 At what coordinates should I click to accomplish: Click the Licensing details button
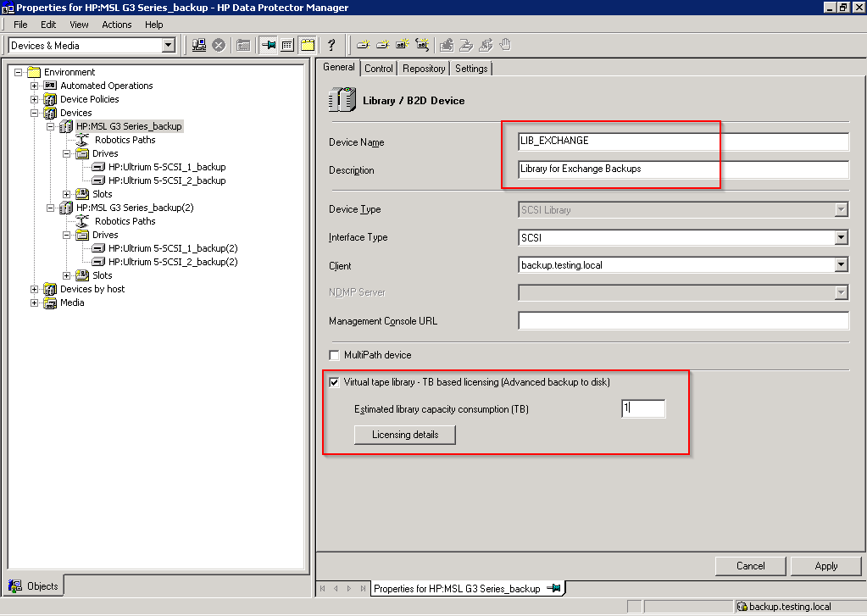tap(404, 435)
